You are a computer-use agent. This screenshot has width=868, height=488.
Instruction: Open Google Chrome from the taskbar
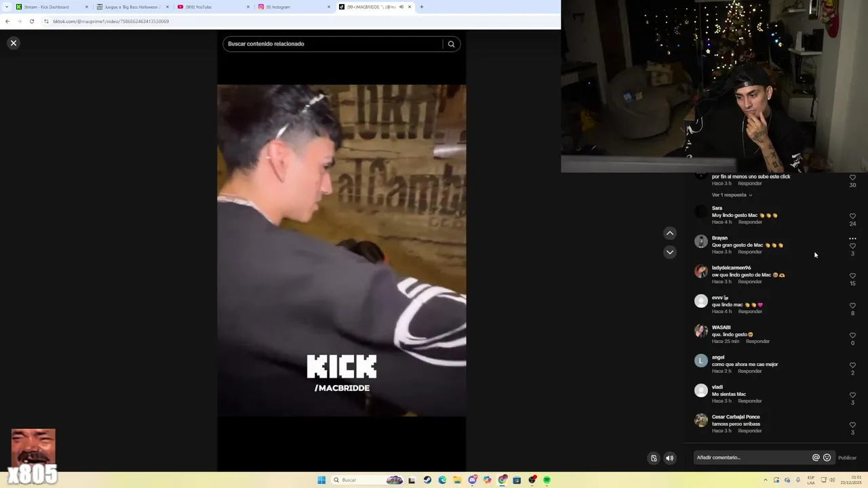[x=502, y=480]
